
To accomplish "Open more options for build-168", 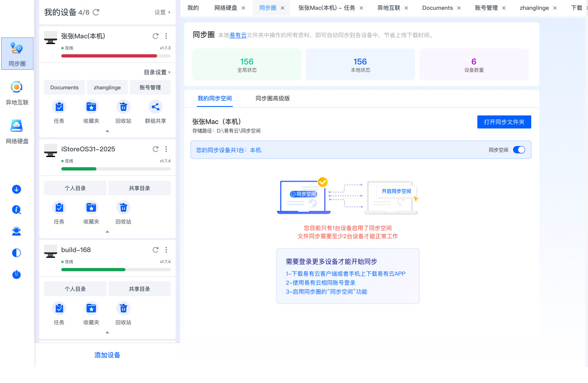I will [166, 250].
